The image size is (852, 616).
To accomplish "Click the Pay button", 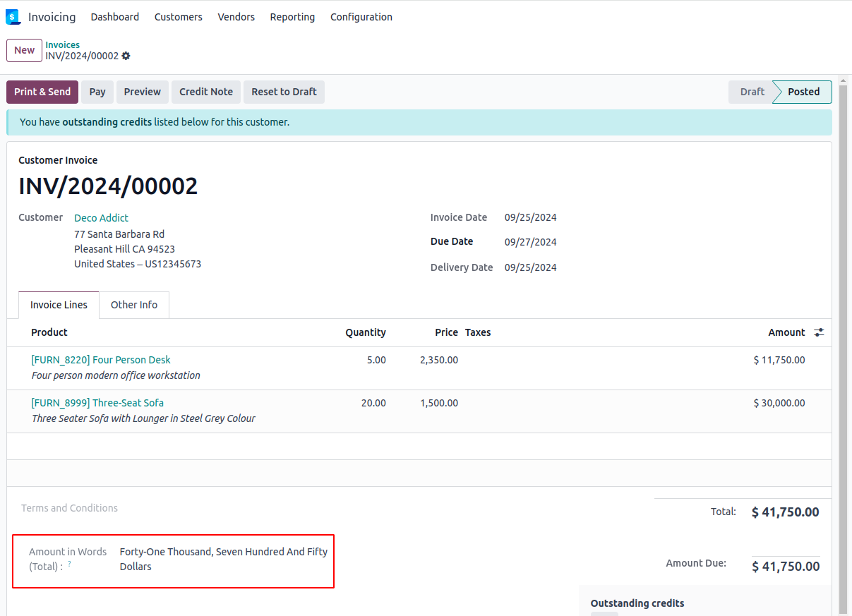I will [97, 92].
